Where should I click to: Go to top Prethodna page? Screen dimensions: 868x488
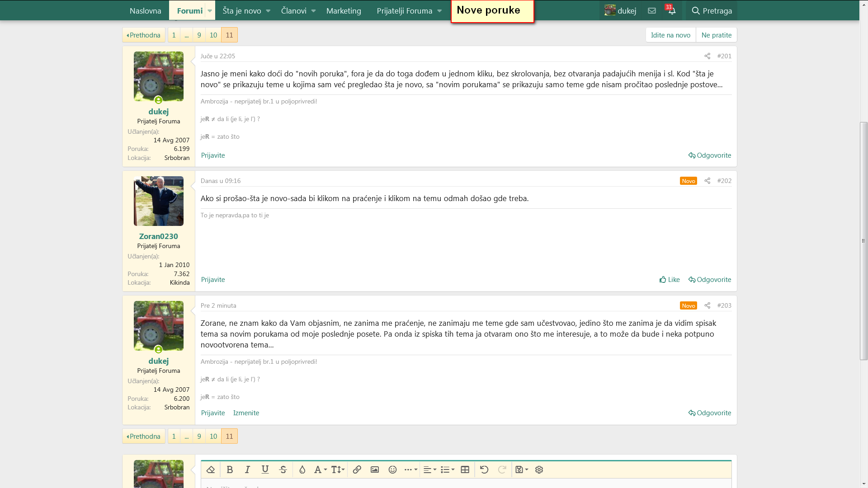[144, 35]
